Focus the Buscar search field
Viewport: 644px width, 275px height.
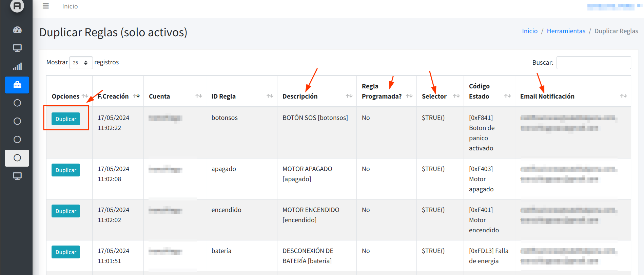tap(593, 63)
